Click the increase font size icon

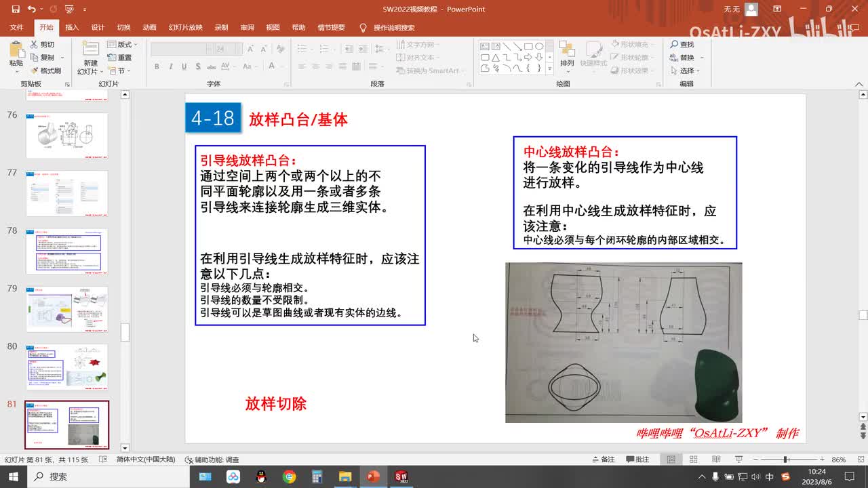tap(250, 49)
